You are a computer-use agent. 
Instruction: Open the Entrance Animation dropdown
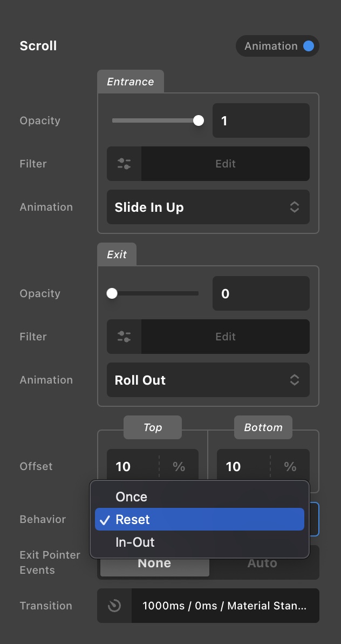coord(208,207)
